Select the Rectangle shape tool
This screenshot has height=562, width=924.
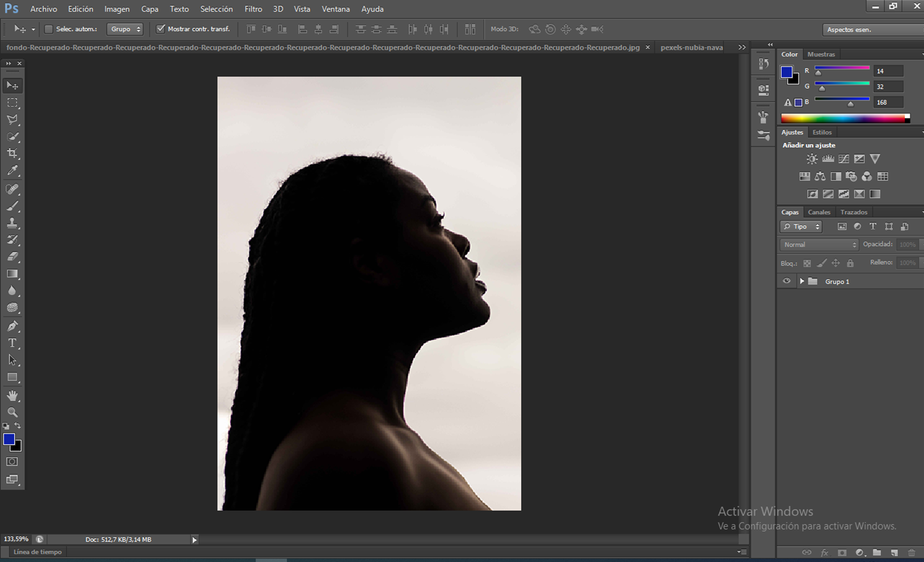[x=12, y=377]
